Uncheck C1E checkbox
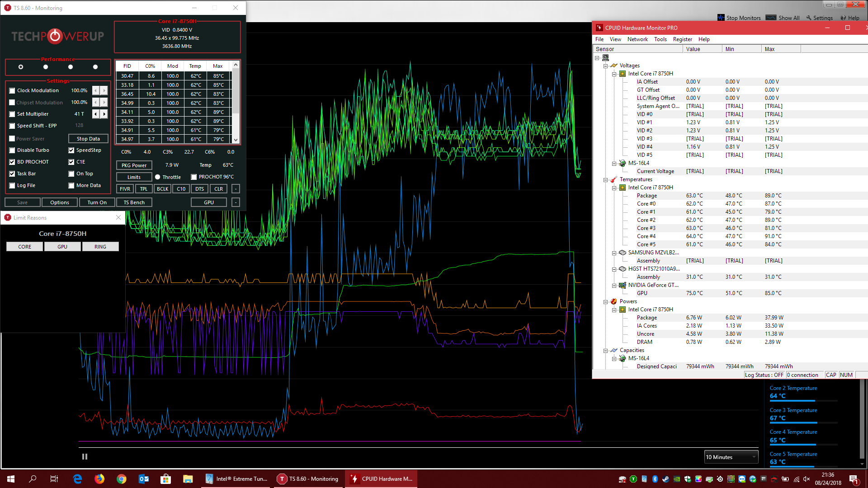Screen dimensions: 868x488 71,162
